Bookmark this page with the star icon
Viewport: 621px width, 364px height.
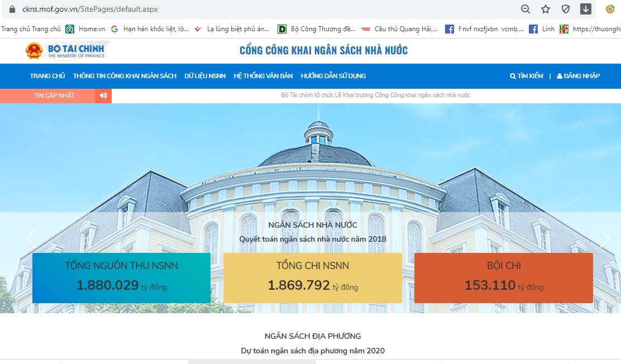(x=546, y=9)
